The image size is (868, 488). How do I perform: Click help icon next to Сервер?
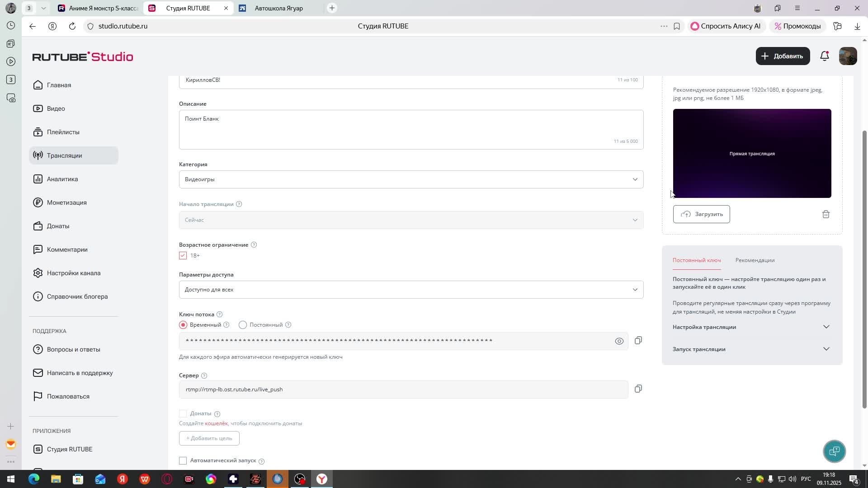tap(204, 375)
